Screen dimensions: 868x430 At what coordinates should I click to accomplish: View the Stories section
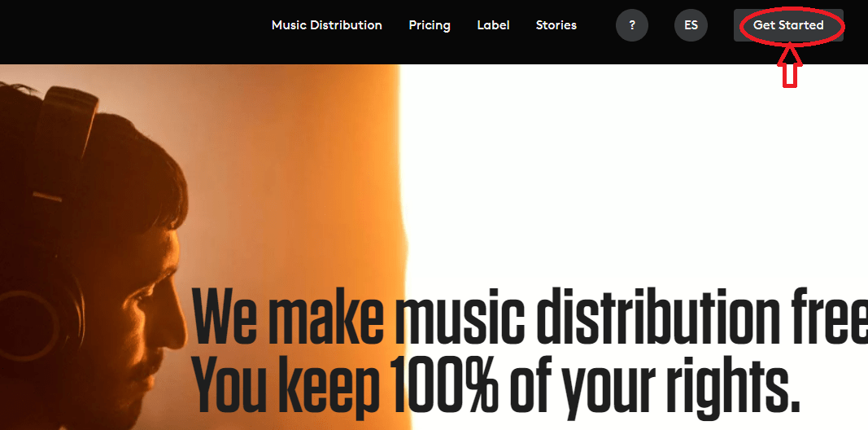click(x=556, y=25)
